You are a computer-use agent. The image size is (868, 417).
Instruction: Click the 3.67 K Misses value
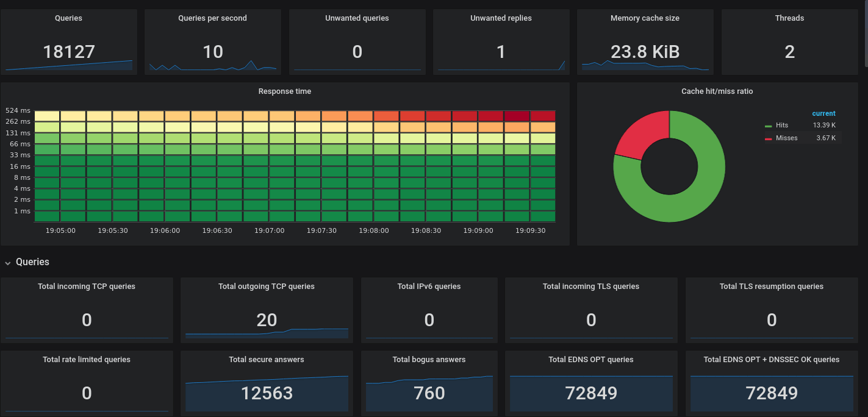pos(826,138)
